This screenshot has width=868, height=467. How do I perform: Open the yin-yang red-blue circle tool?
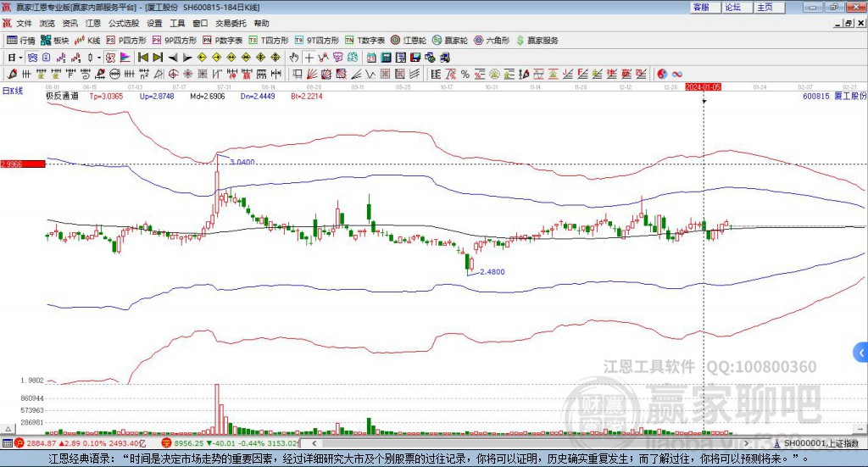tap(662, 74)
